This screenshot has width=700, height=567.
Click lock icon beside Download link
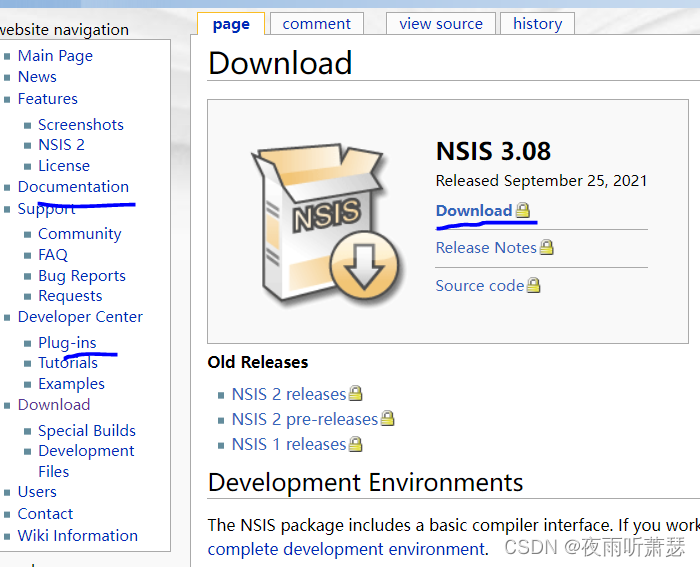(x=523, y=210)
